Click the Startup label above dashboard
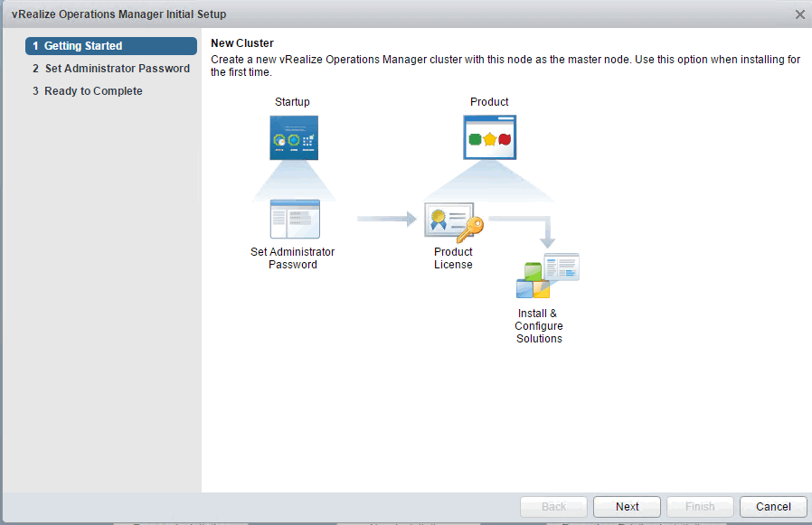Viewport: 812px width, 525px height. [292, 101]
